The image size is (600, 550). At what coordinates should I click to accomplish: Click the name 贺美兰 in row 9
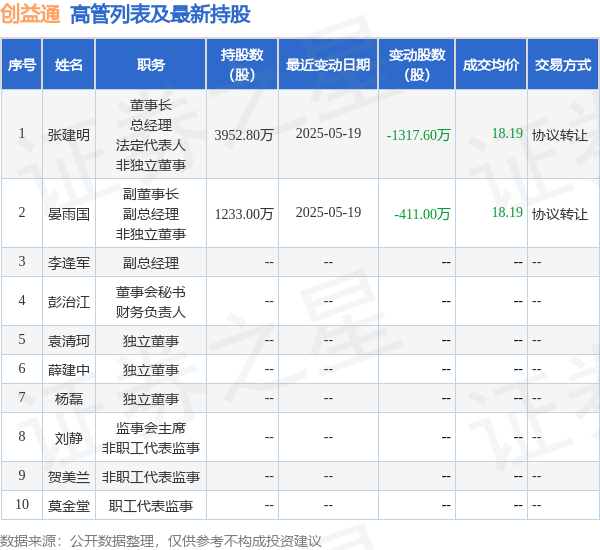coord(68,477)
